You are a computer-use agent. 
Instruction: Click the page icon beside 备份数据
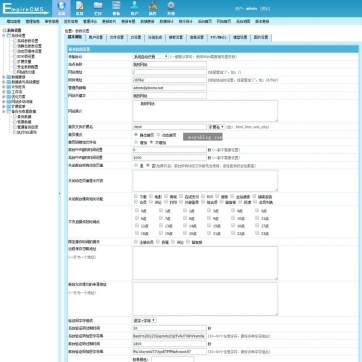point(15,117)
